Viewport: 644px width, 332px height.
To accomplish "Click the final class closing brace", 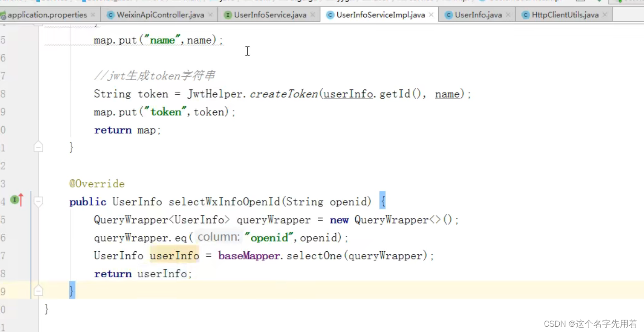I will [x=47, y=309].
